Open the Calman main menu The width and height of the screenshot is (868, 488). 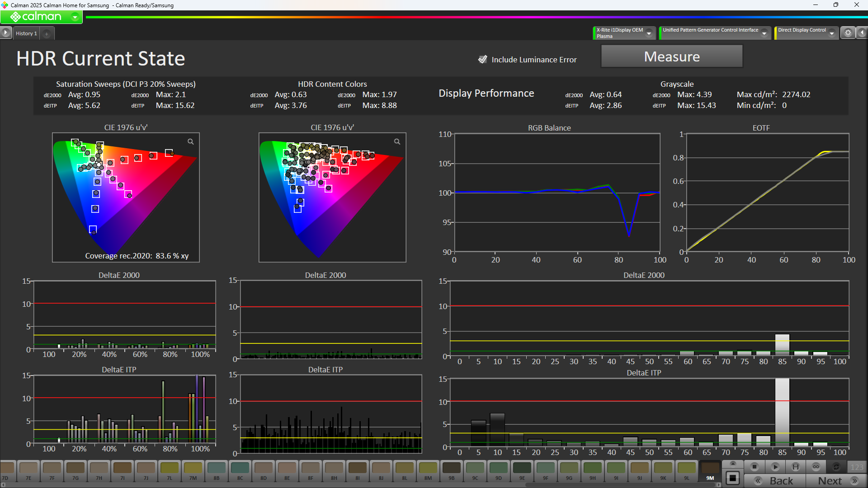(x=41, y=17)
